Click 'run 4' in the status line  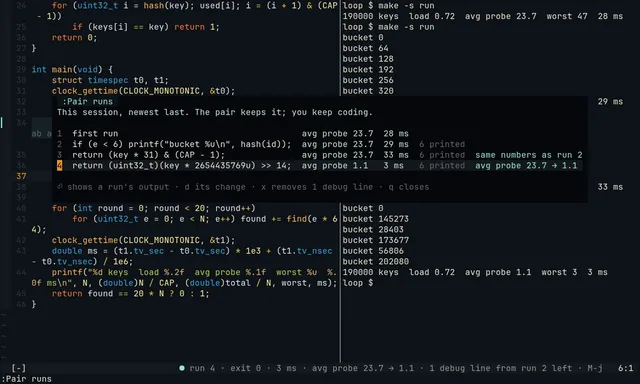click(202, 368)
